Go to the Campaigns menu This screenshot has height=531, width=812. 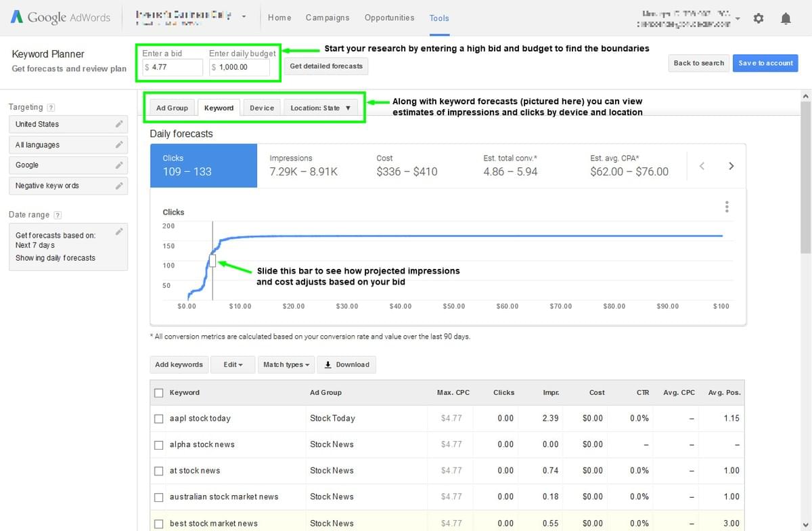328,18
